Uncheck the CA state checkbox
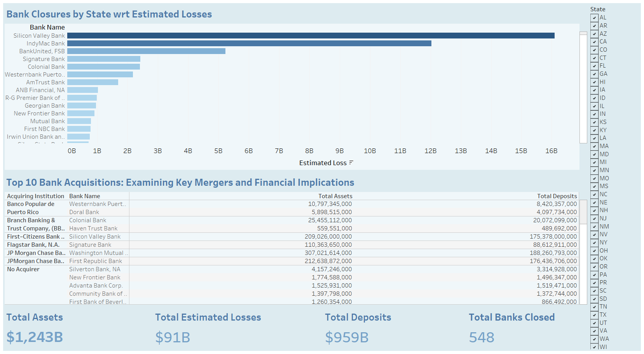644x354 pixels. [x=594, y=42]
